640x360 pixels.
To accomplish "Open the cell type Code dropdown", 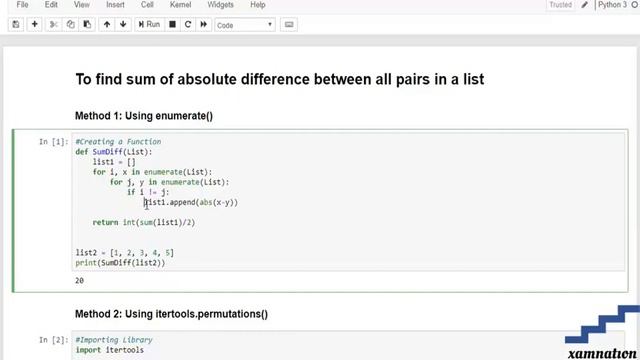I will tap(245, 25).
